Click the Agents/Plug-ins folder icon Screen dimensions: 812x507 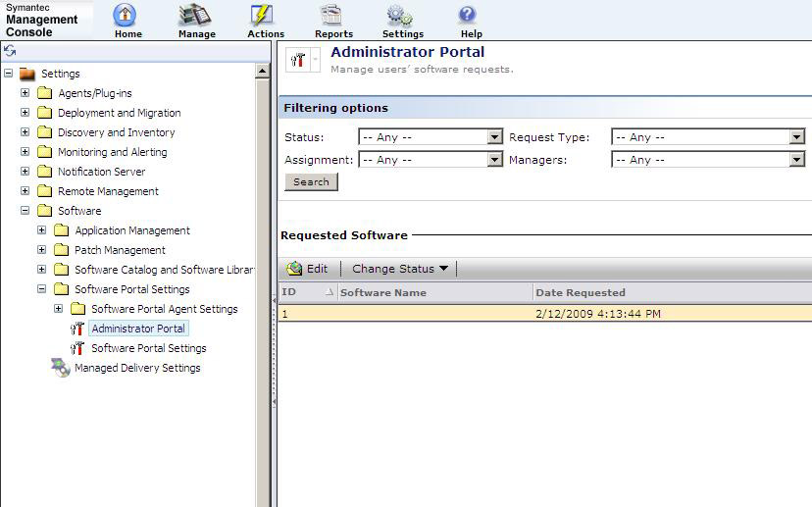point(44,93)
